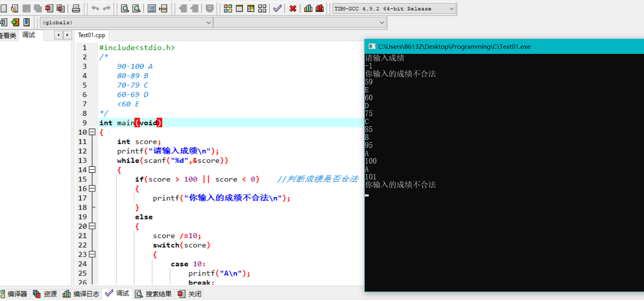644x301 pixels.
Task: Open the (globals) scope dropdown
Action: (126, 23)
